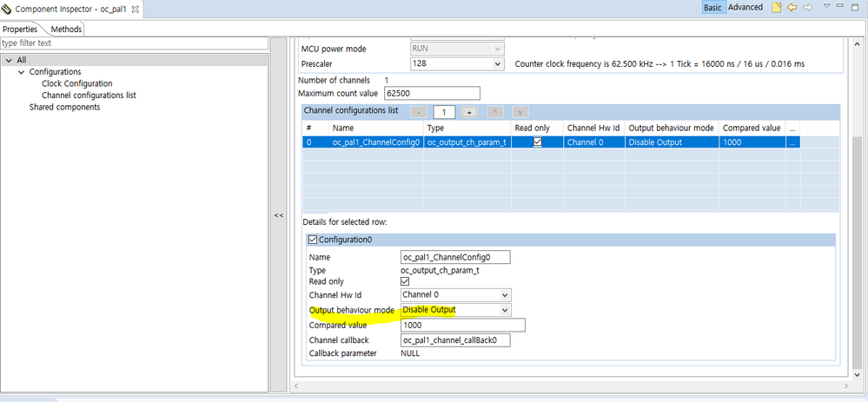Edit the Maximum count value field

coord(432,94)
